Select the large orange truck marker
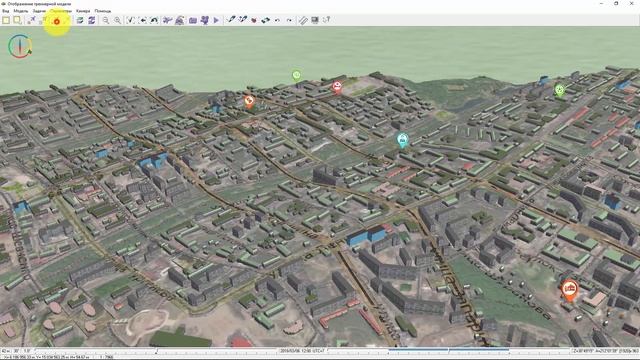The height and width of the screenshot is (360, 640). tap(569, 290)
